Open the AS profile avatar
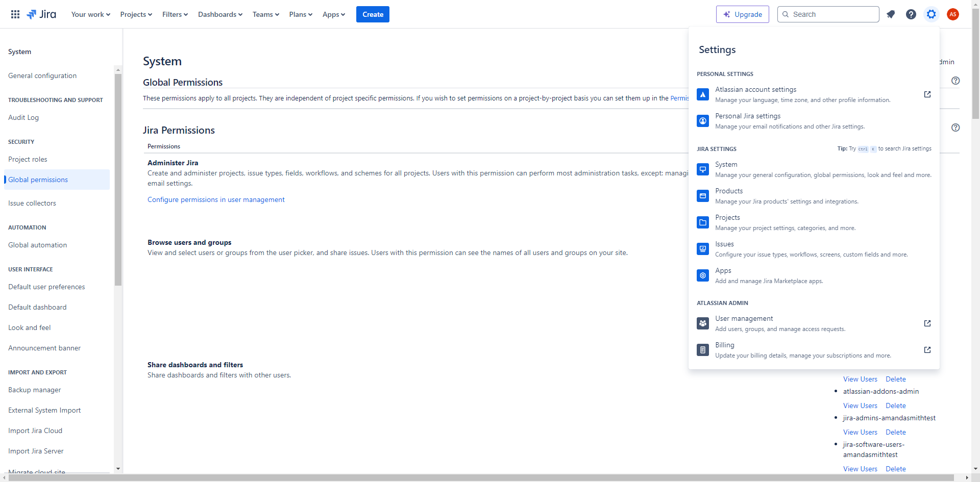Image resolution: width=980 pixels, height=482 pixels. pyautogui.click(x=952, y=14)
